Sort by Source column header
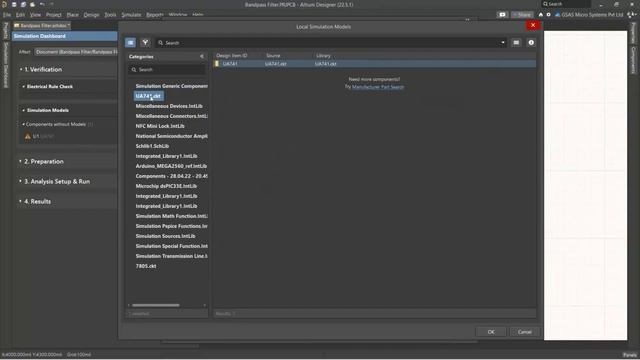The width and height of the screenshot is (640, 360). coord(273,56)
